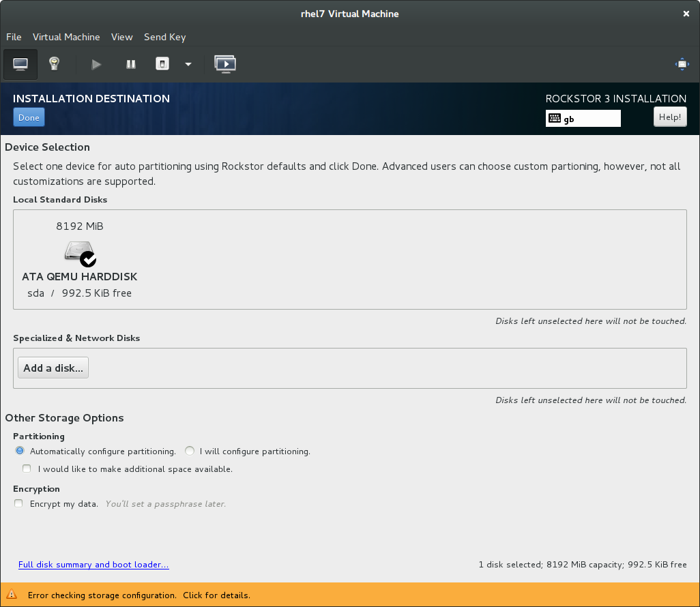Click the '8192 MiB' disk size label
The width and height of the screenshot is (700, 607).
(79, 226)
